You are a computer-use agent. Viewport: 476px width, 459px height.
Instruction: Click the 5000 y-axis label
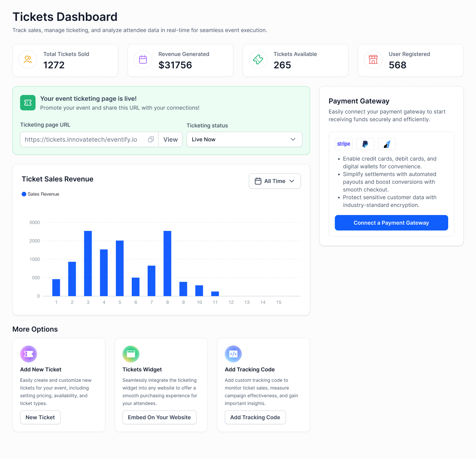tap(35, 222)
